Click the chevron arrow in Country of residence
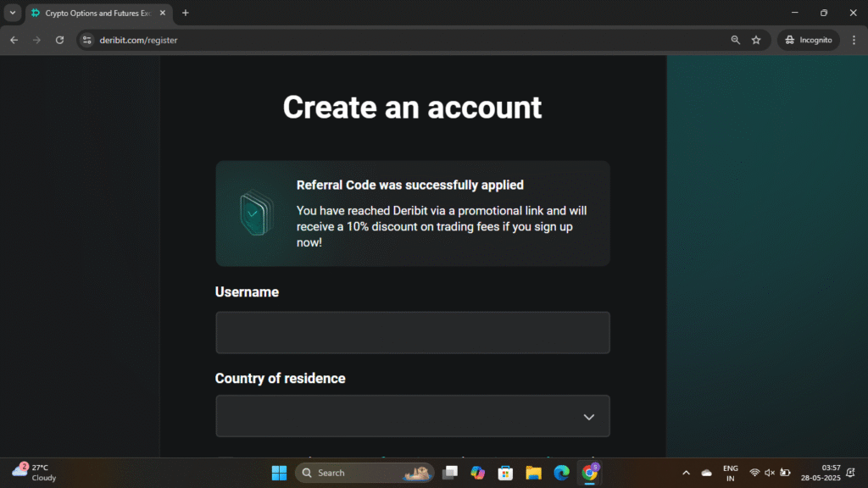This screenshot has width=868, height=488. [588, 417]
